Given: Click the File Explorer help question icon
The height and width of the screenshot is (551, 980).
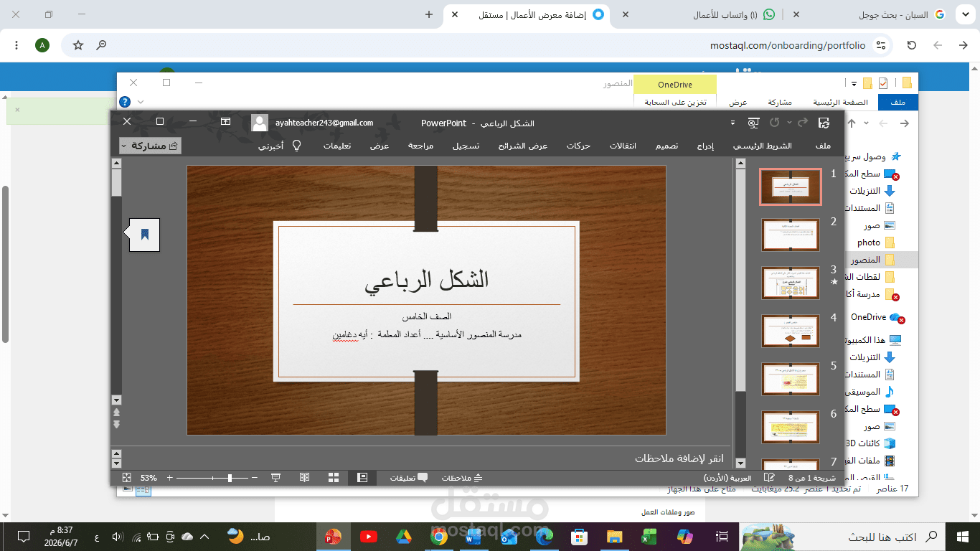Looking at the screenshot, I should tap(125, 102).
